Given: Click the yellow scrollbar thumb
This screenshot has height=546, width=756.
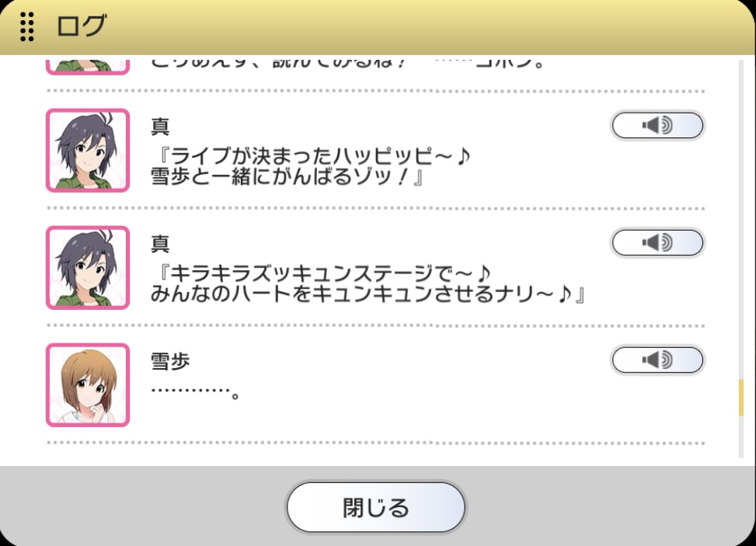Looking at the screenshot, I should pos(741,398).
